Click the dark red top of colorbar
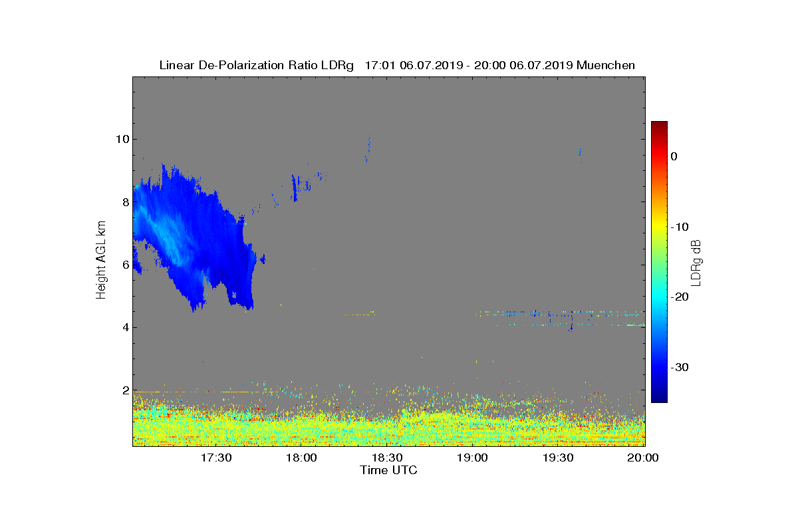 pyautogui.click(x=659, y=125)
